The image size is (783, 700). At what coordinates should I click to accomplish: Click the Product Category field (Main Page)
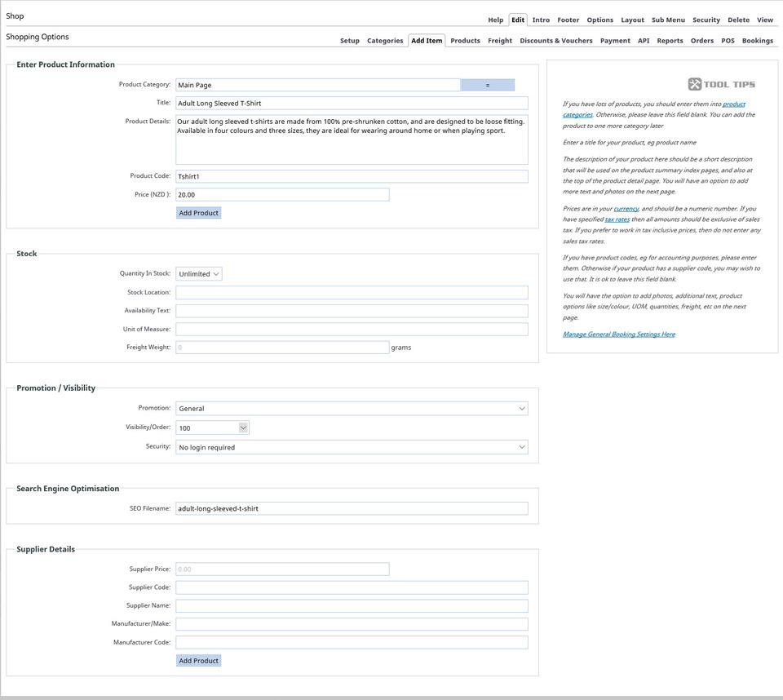[318, 85]
